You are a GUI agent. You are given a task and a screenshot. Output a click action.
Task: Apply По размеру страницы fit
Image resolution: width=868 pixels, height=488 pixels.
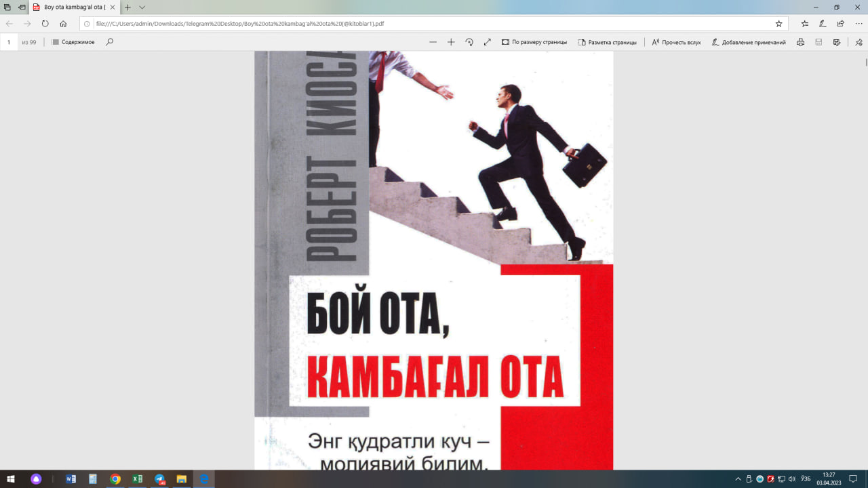534,41
